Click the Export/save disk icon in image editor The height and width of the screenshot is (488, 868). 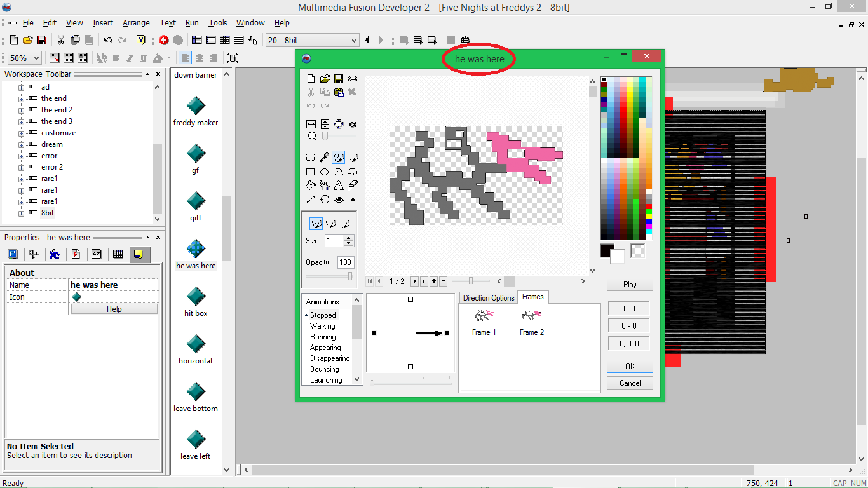point(339,79)
